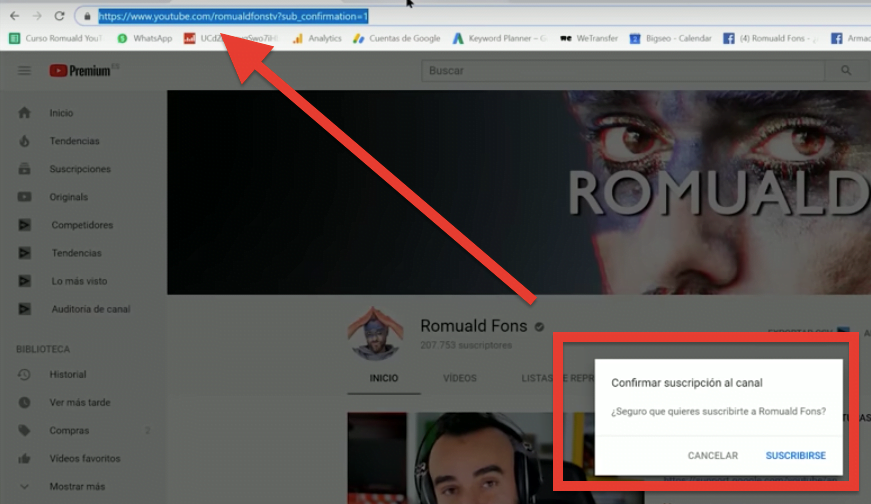Open the Bigseo - Calendar bookmark
This screenshot has width=871, height=504.
click(670, 38)
